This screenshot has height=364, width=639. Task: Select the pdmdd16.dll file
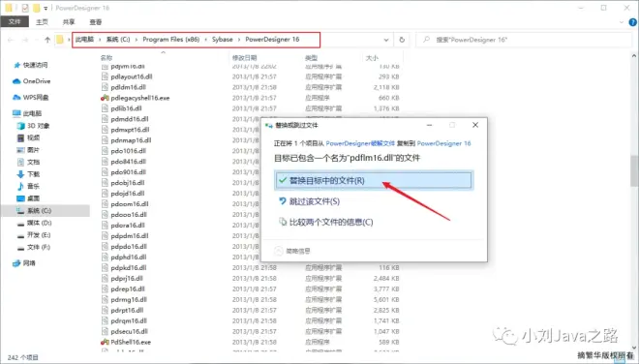(x=129, y=119)
